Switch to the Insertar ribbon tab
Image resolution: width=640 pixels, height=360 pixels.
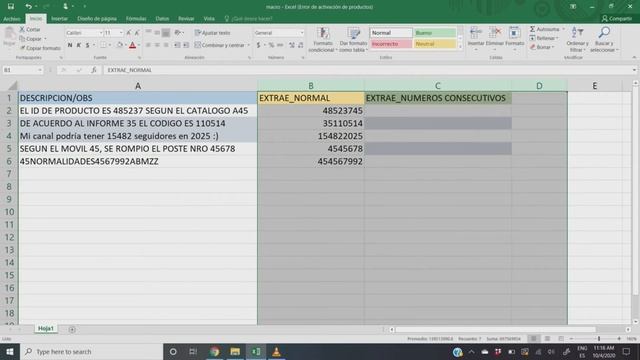click(x=59, y=19)
